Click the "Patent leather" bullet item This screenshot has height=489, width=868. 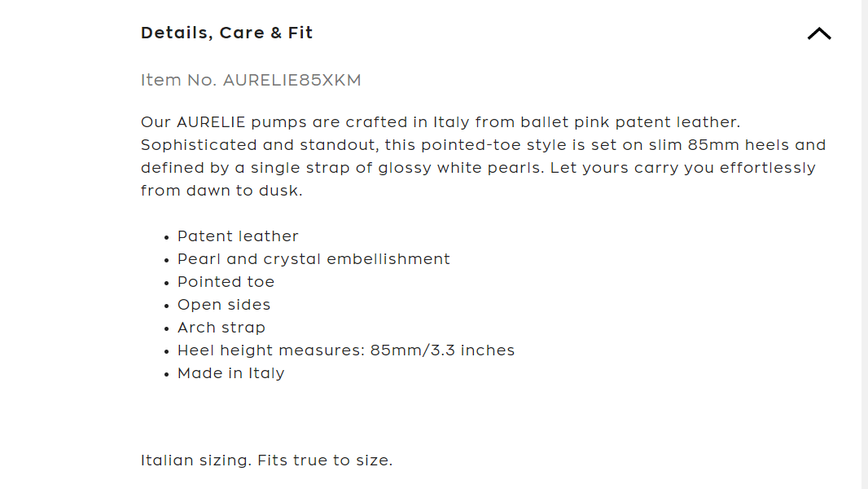coord(238,236)
